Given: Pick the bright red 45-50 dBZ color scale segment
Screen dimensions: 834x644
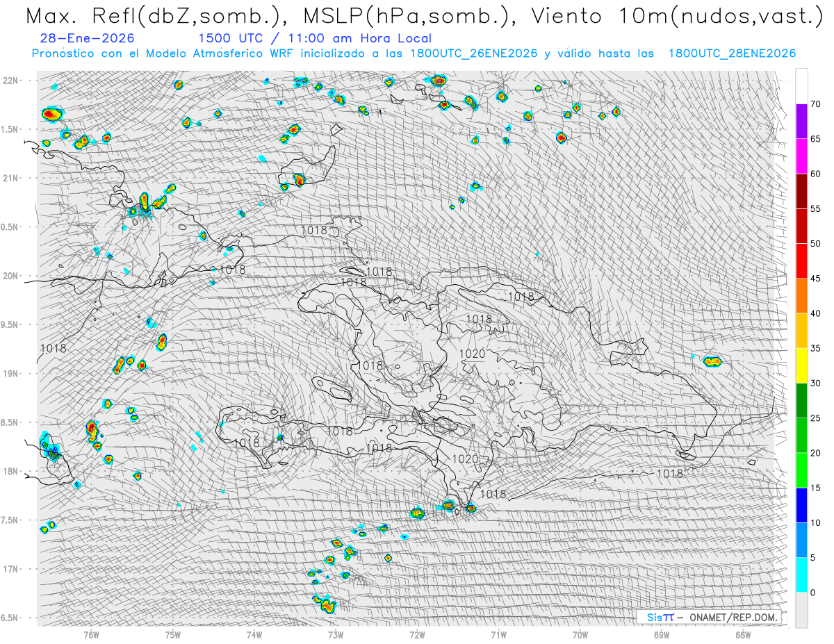Looking at the screenshot, I should [x=801, y=261].
